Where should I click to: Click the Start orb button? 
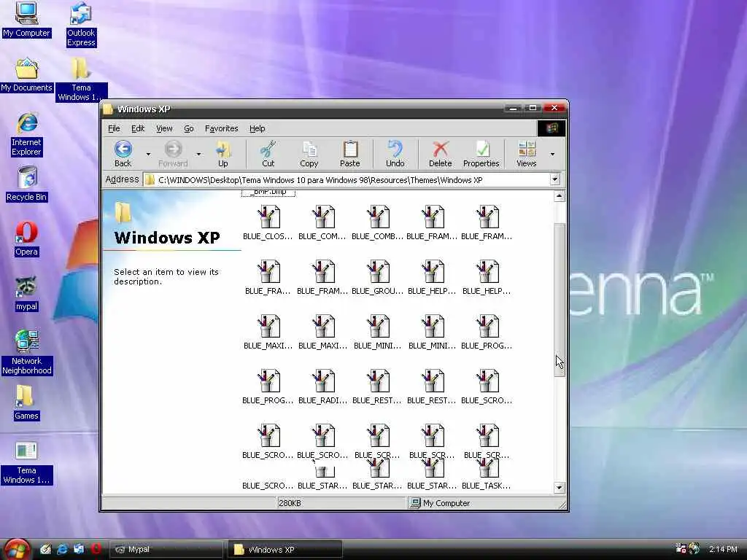[x=16, y=550]
